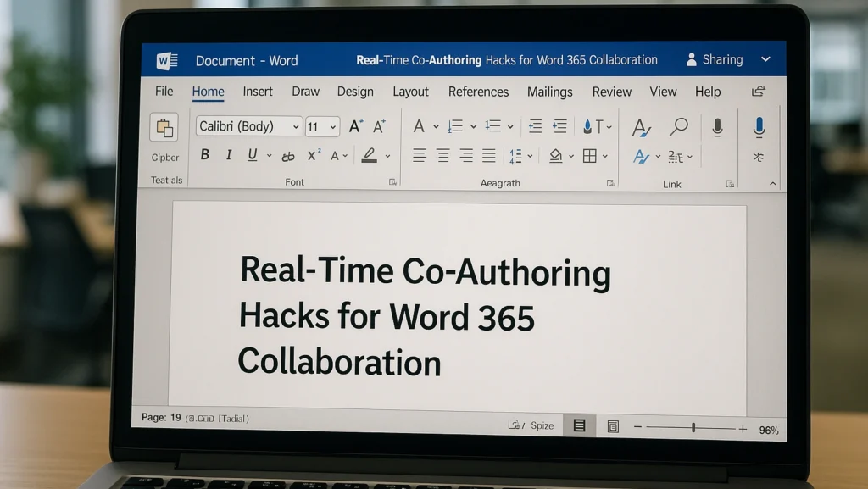Select center text alignment

click(442, 155)
